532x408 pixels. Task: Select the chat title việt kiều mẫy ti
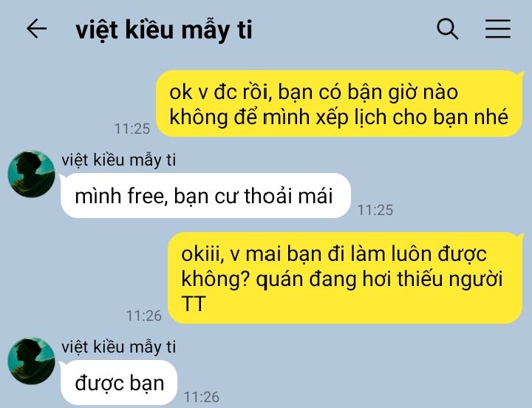pos(164,30)
